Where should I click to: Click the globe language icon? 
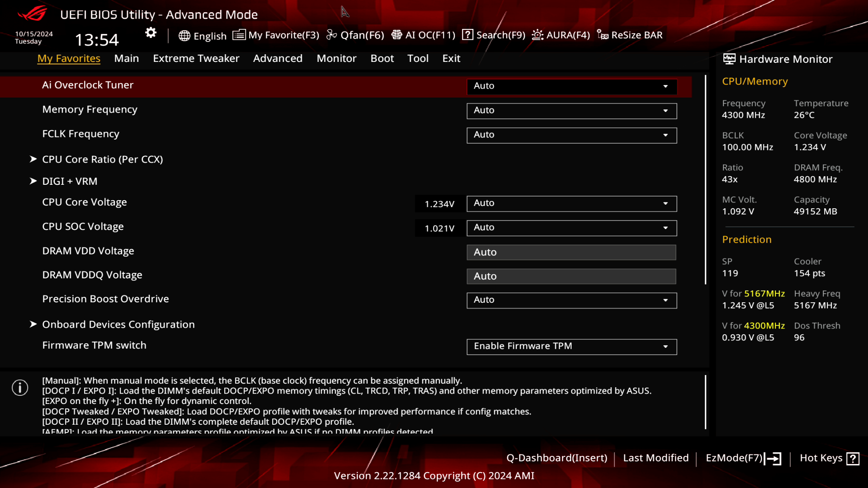click(x=184, y=36)
